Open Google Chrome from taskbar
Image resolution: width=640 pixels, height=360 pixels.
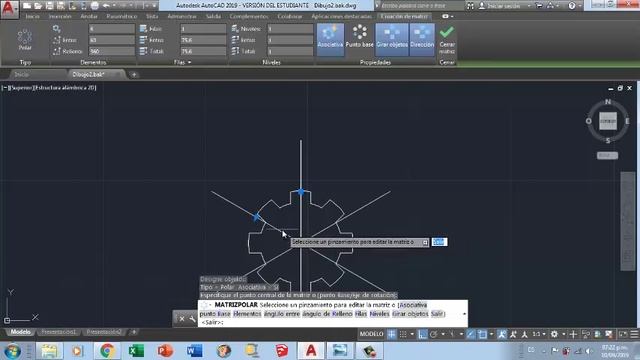(x=107, y=351)
